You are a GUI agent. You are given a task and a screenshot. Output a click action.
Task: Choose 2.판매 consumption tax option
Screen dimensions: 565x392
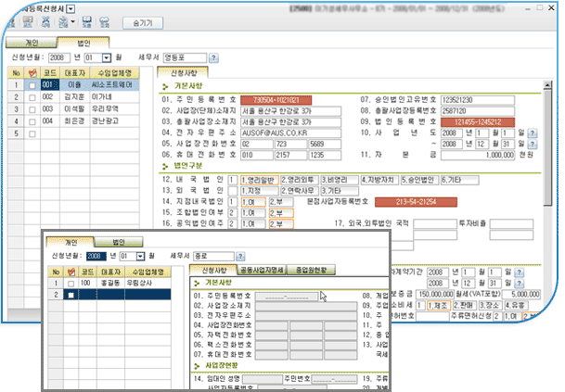(x=465, y=306)
